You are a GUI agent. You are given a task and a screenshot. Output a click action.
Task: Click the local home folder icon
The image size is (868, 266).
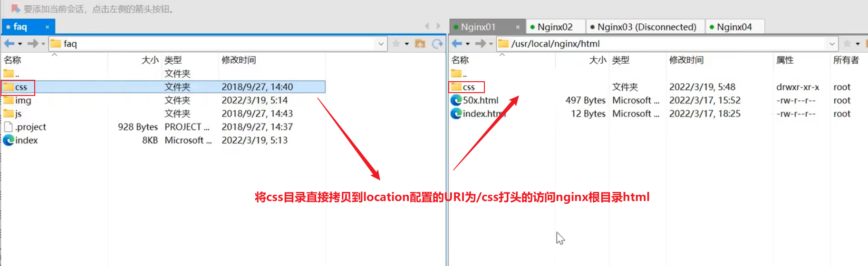[420, 44]
